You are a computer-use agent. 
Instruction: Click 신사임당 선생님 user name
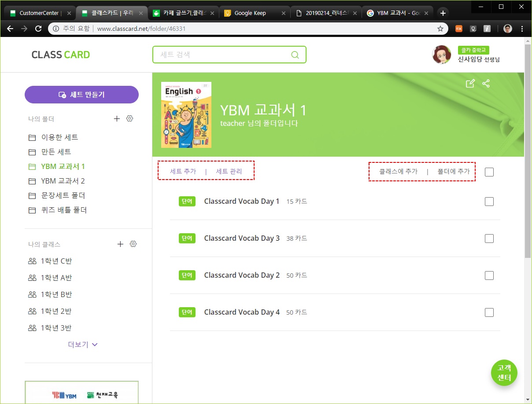479,59
